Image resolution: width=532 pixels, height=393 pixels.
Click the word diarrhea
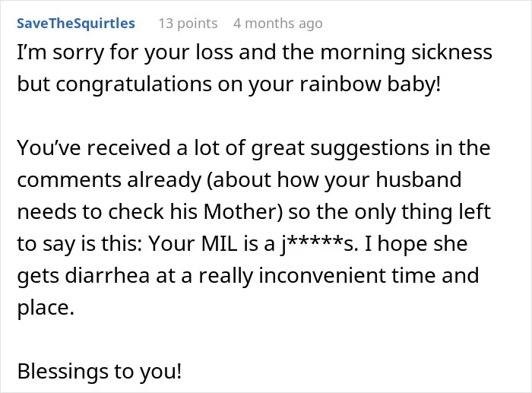point(107,275)
